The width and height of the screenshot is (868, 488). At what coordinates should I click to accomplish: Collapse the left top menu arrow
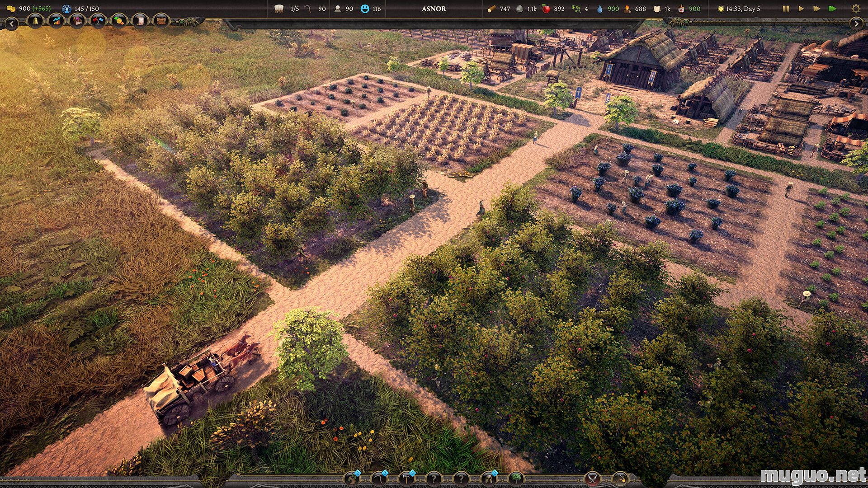coord(11,23)
